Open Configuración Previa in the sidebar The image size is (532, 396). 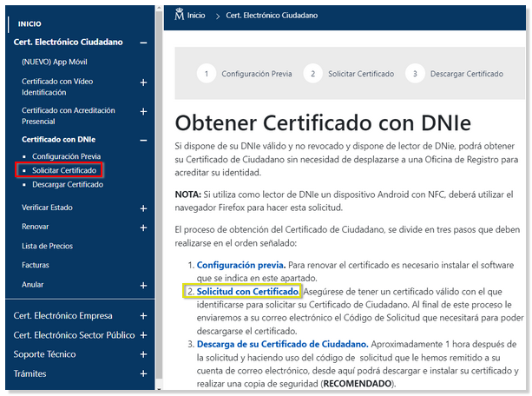pos(60,156)
